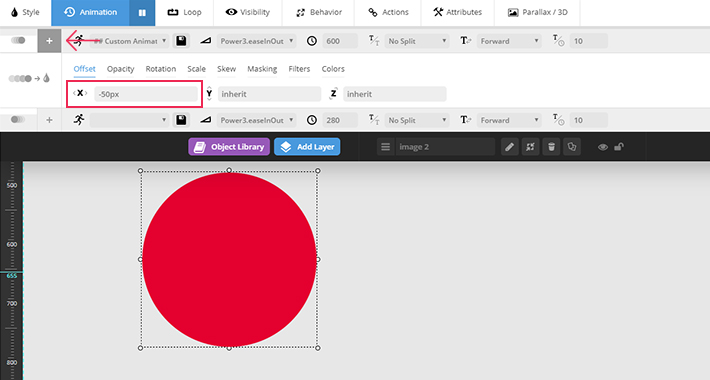710x380 pixels.
Task: Open first row Forward direction dropdown
Action: click(x=509, y=41)
